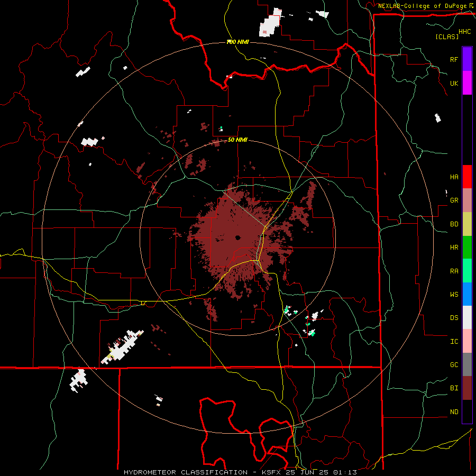Image resolution: width=476 pixels, height=476 pixels.
Task: Pick the bright green RA rain swatch
Action: tap(467, 271)
